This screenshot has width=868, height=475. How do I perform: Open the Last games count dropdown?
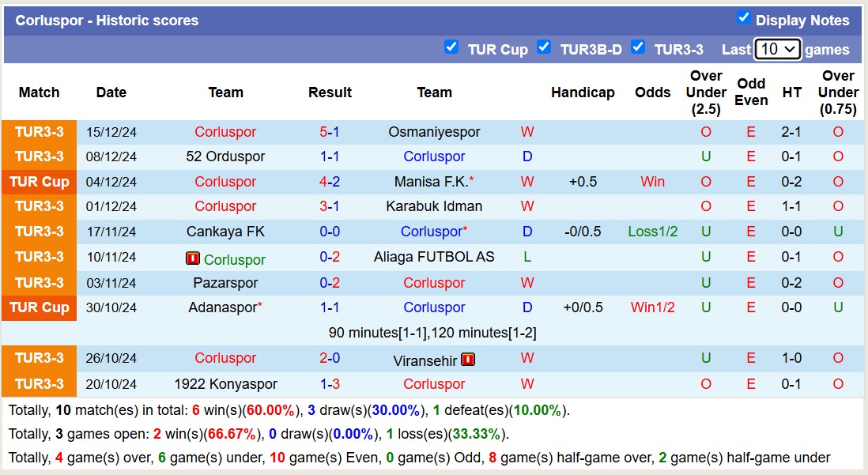(776, 49)
